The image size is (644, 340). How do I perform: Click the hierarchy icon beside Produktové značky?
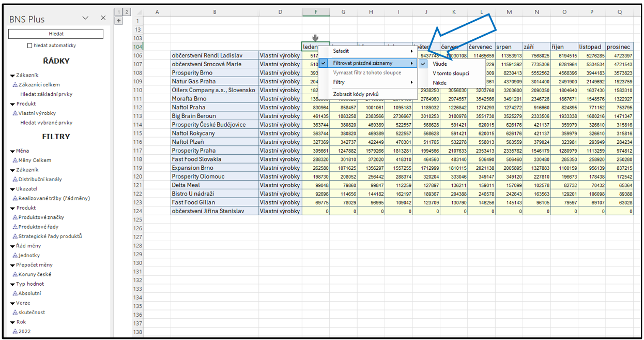[16, 217]
